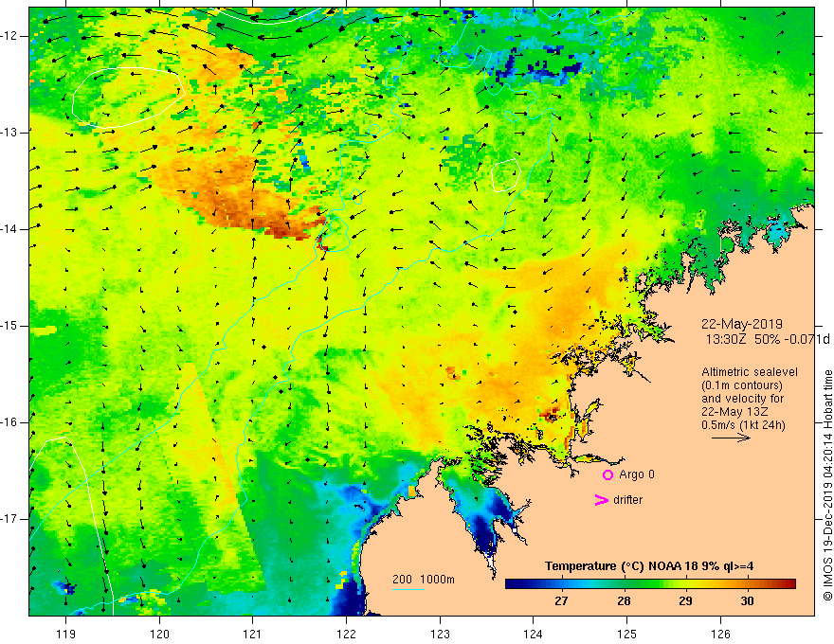834x644 pixels.
Task: Click longitude axis label 121
Action: point(253,634)
